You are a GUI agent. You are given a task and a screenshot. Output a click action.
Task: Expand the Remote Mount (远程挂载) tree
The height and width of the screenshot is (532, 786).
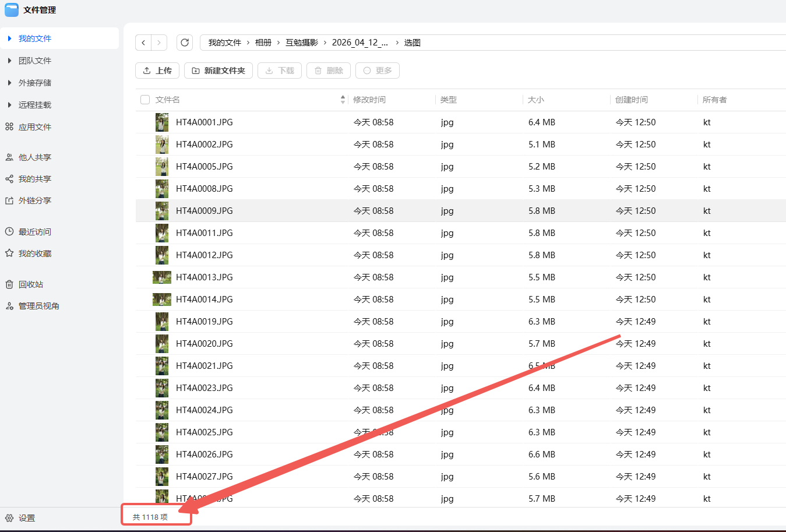9,105
